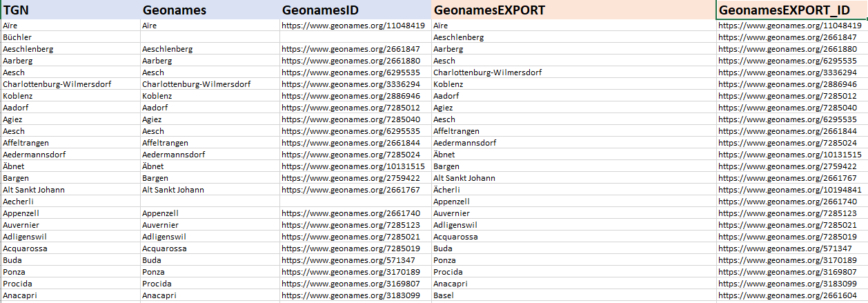Click the Ächerli cell in GeonamesEXPORT column
Image resolution: width=868 pixels, height=303 pixels.
[x=446, y=190]
